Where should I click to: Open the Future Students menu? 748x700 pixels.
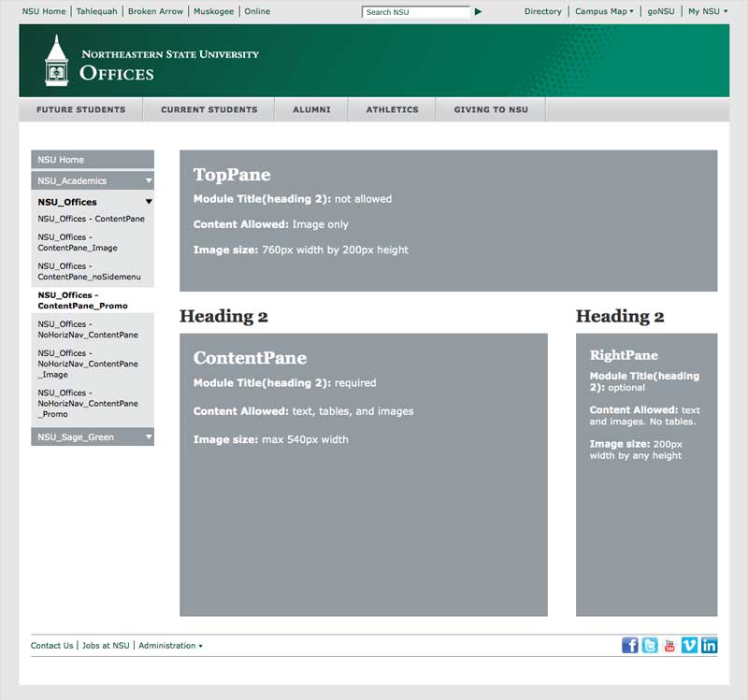click(81, 109)
